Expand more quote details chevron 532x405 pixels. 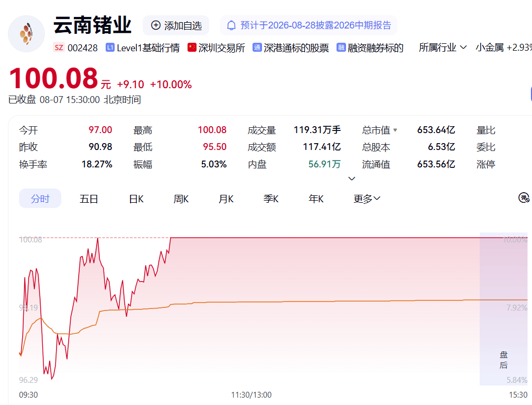click(x=352, y=178)
